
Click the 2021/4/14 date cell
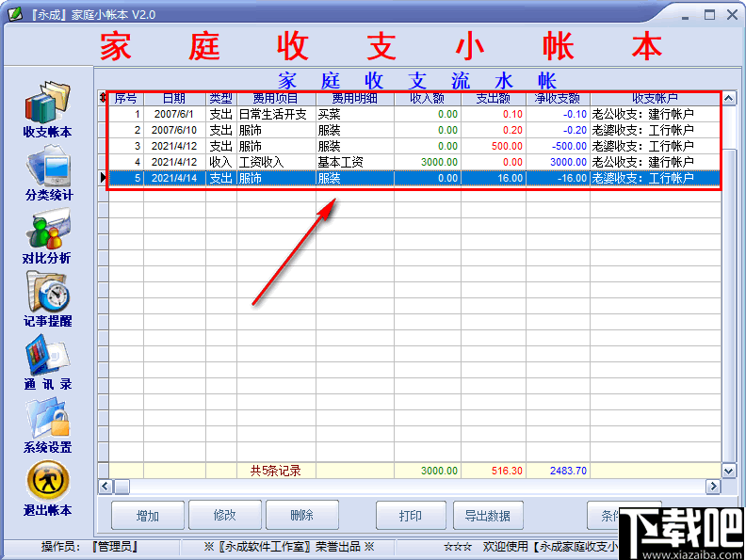(174, 178)
